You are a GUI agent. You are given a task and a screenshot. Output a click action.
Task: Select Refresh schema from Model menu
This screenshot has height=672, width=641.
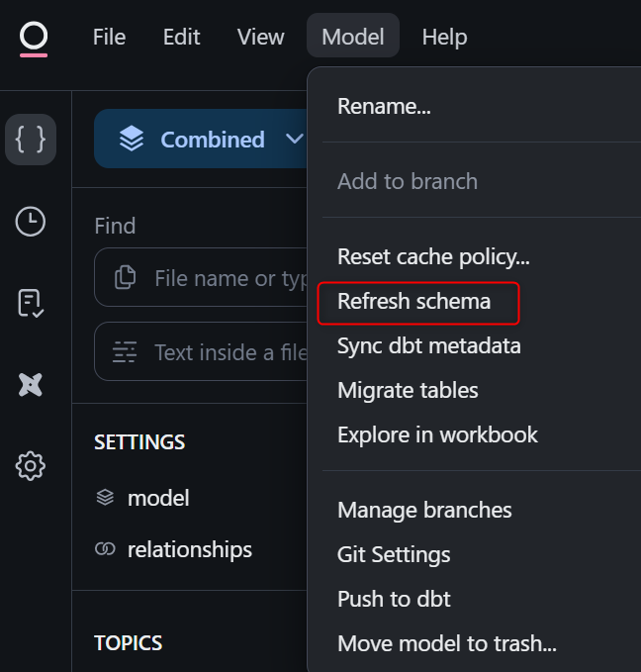413,301
